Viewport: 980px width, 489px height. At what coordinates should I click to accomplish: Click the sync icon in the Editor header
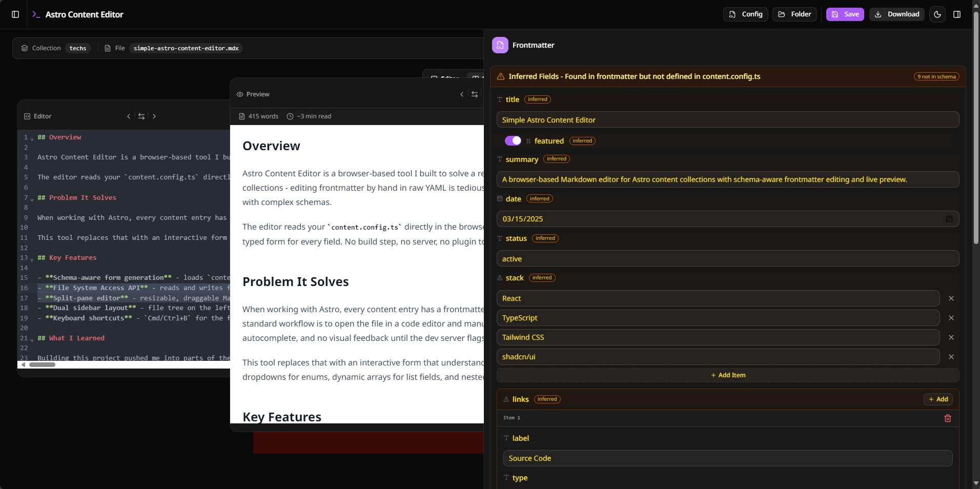pos(141,116)
